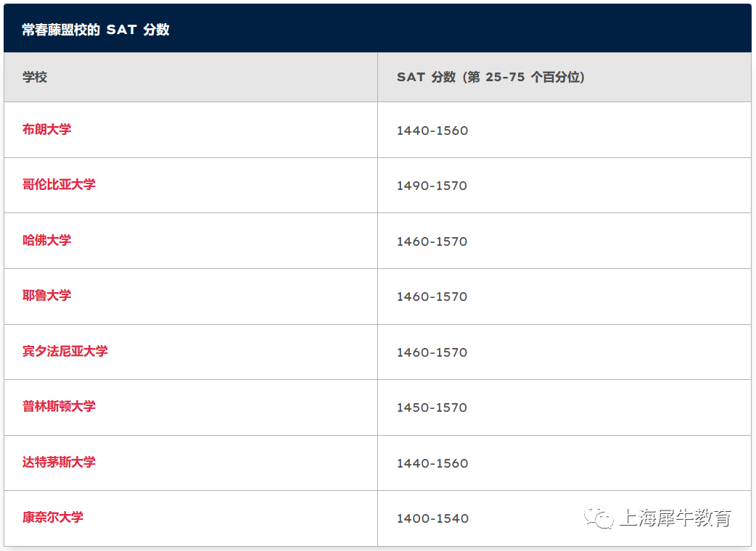Select Brown's score cell 1440-1560
The height and width of the screenshot is (551, 756).
click(x=432, y=130)
